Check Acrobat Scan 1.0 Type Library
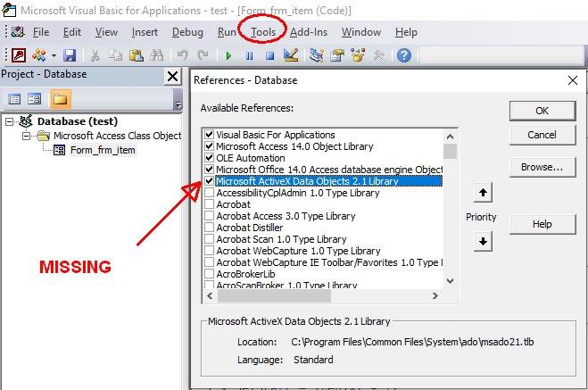 click(210, 239)
